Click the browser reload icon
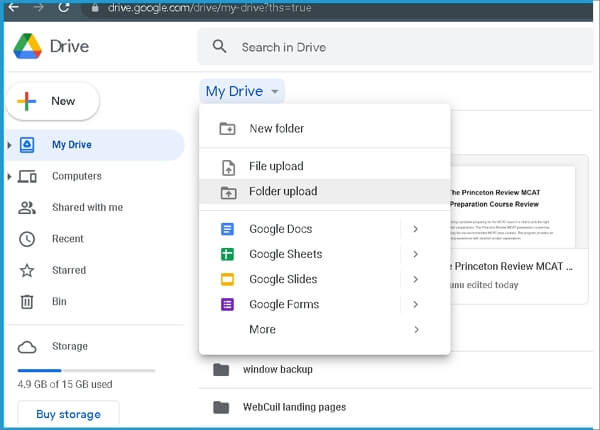The image size is (600, 430). click(64, 7)
